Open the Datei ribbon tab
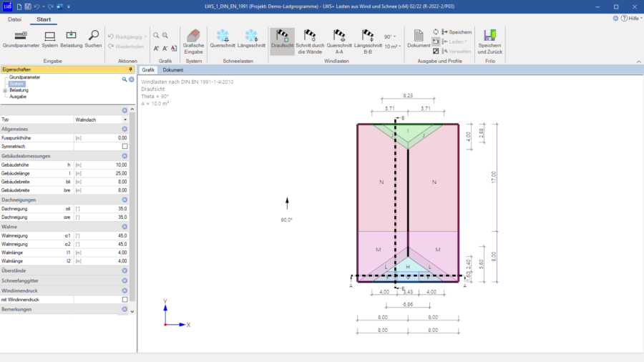 coord(14,19)
